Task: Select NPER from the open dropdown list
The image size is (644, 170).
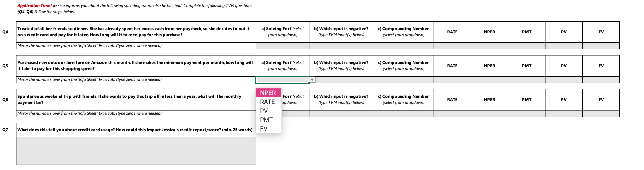Action: pos(268,93)
